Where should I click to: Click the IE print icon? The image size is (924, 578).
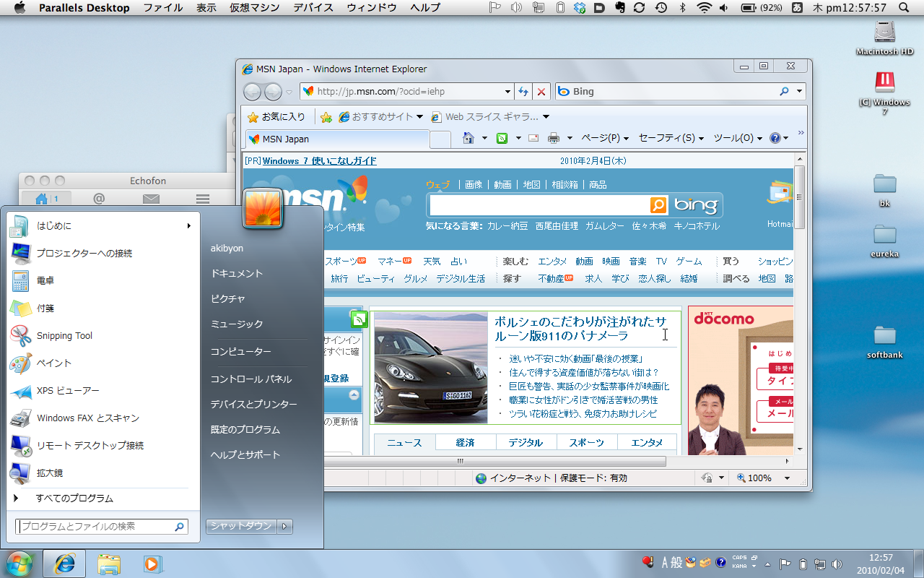[554, 138]
